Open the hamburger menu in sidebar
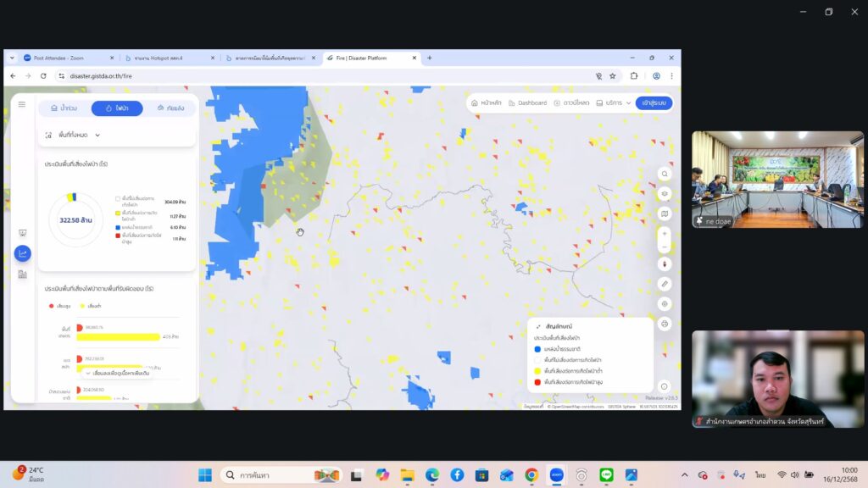 tap(22, 104)
